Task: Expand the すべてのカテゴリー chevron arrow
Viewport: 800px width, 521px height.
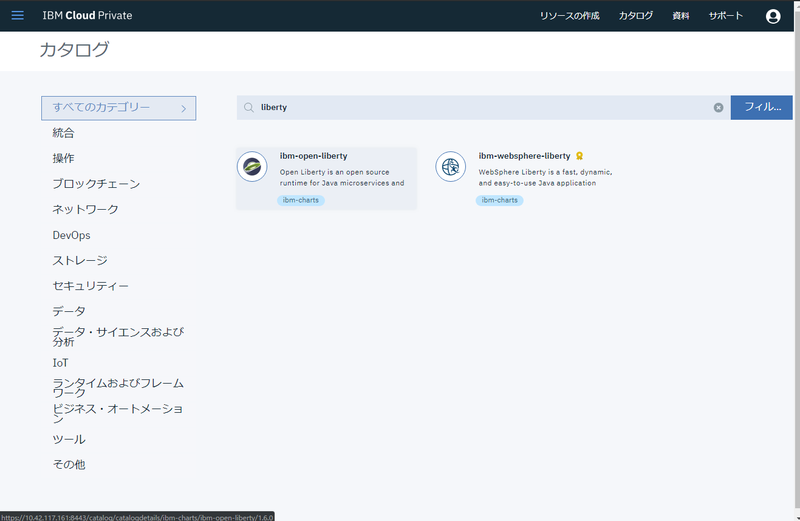Action: (184, 108)
